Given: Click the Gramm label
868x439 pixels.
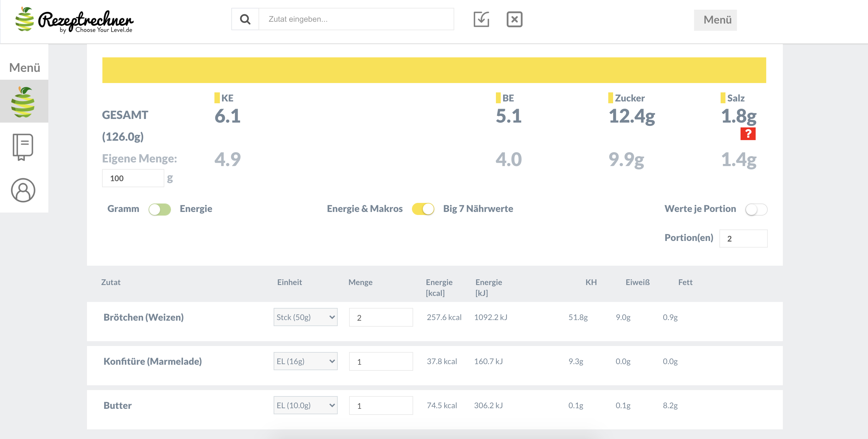Looking at the screenshot, I should click(123, 209).
